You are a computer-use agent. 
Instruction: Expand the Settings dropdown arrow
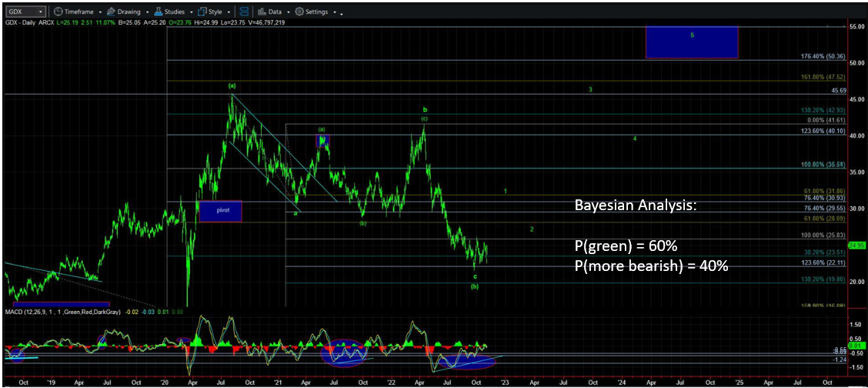click(334, 12)
